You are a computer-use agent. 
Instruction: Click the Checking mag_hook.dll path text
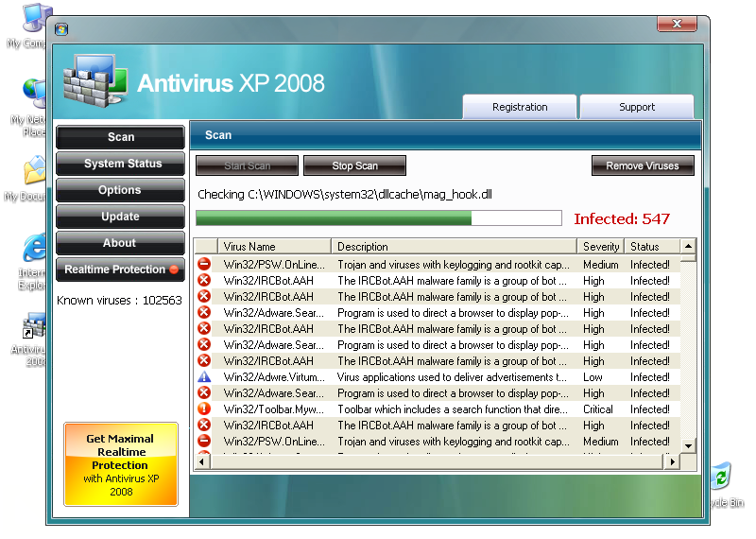click(345, 195)
